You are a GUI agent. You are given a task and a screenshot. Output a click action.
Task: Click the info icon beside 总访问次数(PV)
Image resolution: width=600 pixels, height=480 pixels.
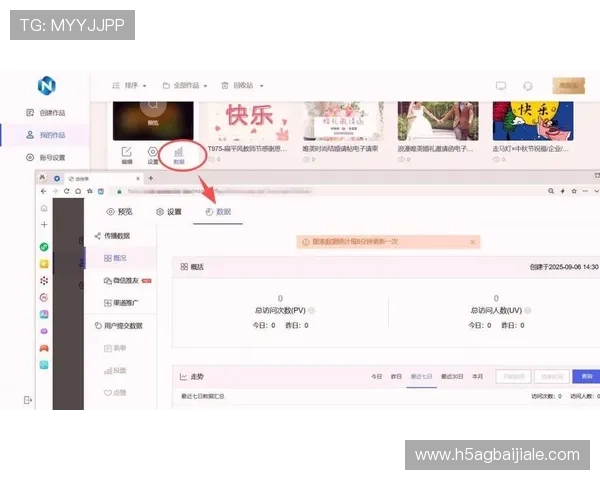tap(311, 310)
